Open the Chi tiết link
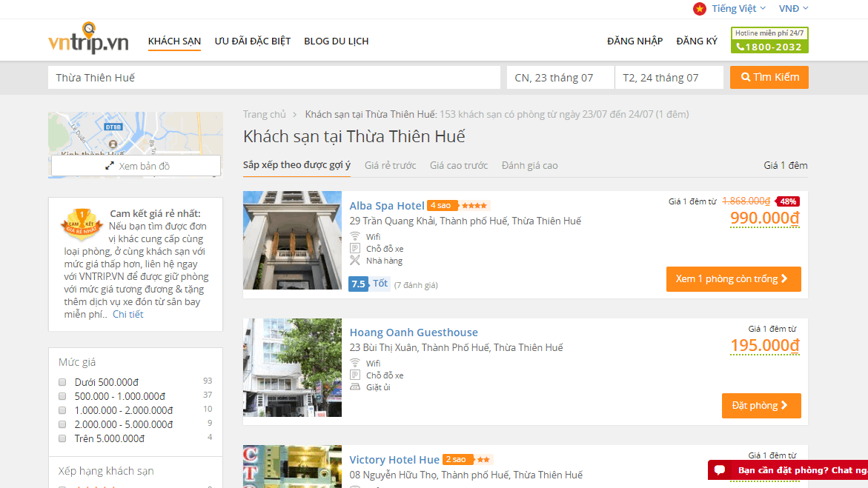 [128, 314]
